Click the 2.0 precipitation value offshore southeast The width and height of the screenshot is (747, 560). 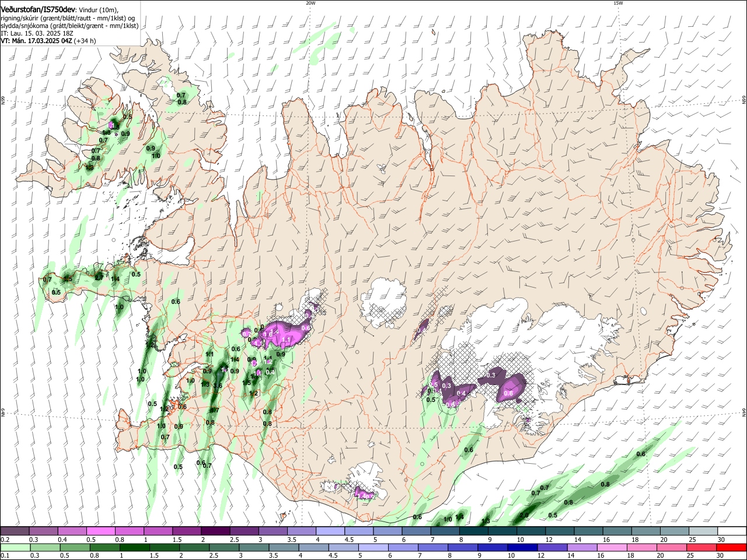tap(524, 515)
